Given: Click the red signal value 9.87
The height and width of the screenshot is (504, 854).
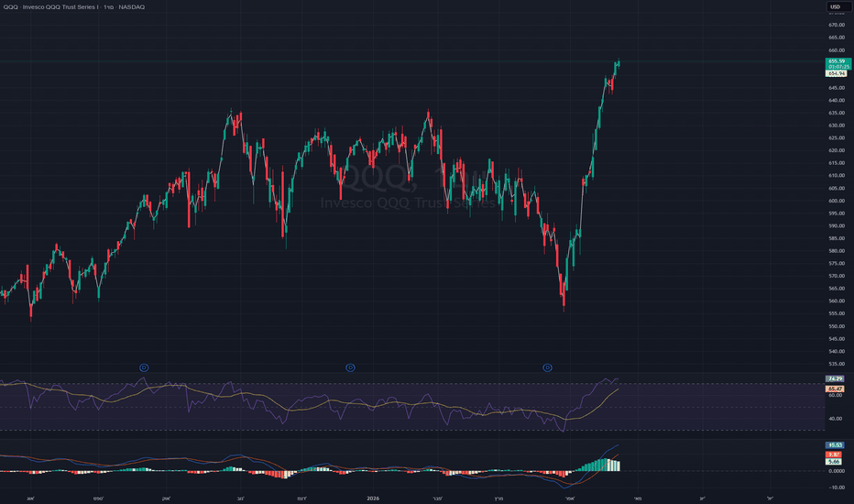Looking at the screenshot, I should click(834, 455).
